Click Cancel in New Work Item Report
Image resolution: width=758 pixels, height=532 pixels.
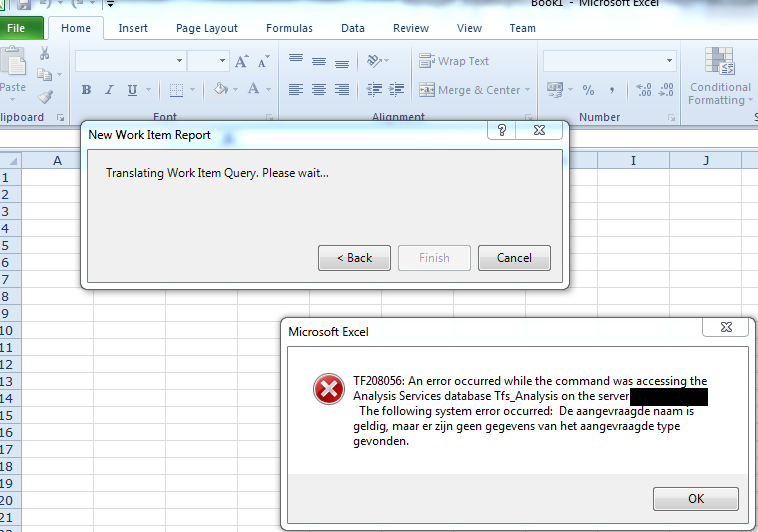pyautogui.click(x=514, y=258)
